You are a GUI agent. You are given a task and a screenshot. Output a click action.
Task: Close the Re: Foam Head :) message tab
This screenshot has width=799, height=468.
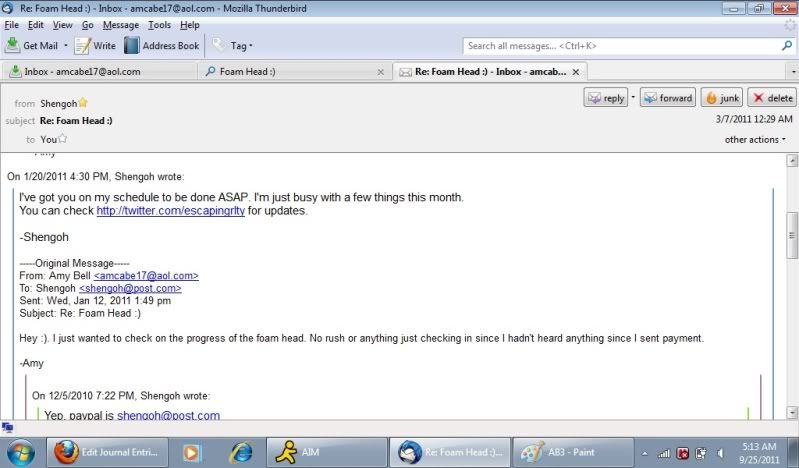click(x=575, y=72)
